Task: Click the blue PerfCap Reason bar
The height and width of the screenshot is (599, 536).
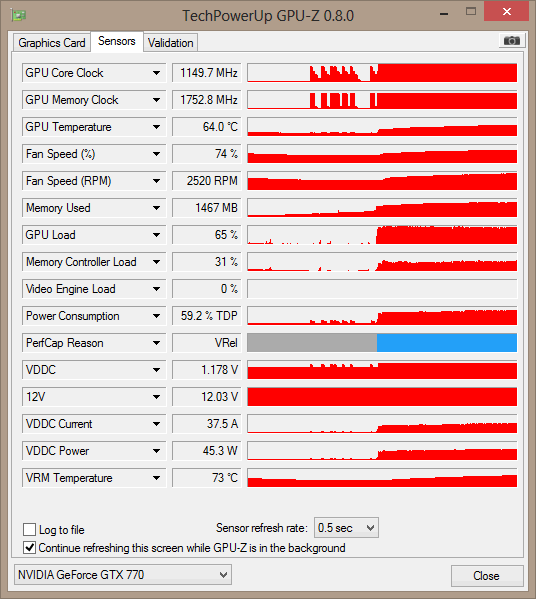Action: [x=447, y=343]
